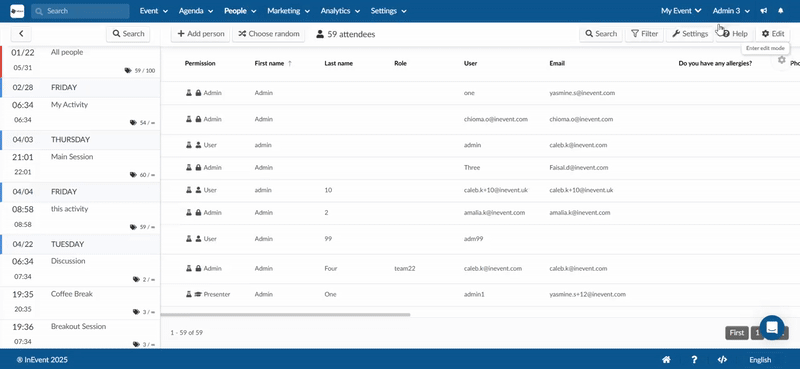Open the wrench Settings button

(690, 34)
